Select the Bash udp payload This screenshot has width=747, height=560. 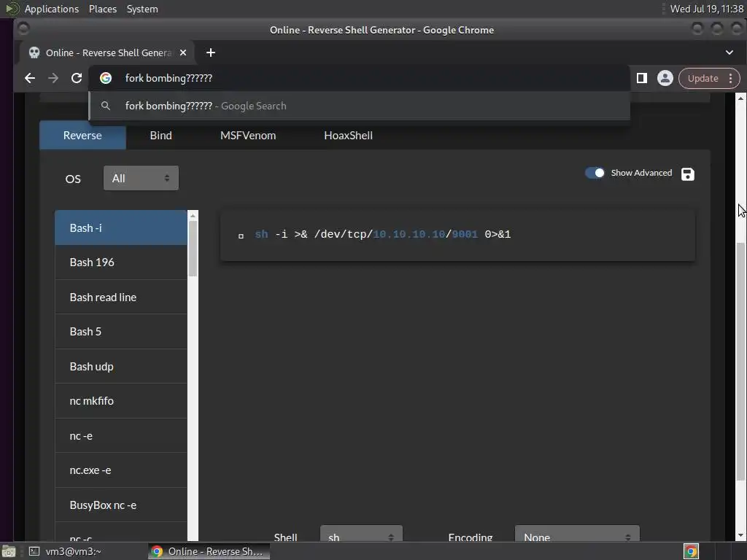click(x=121, y=367)
